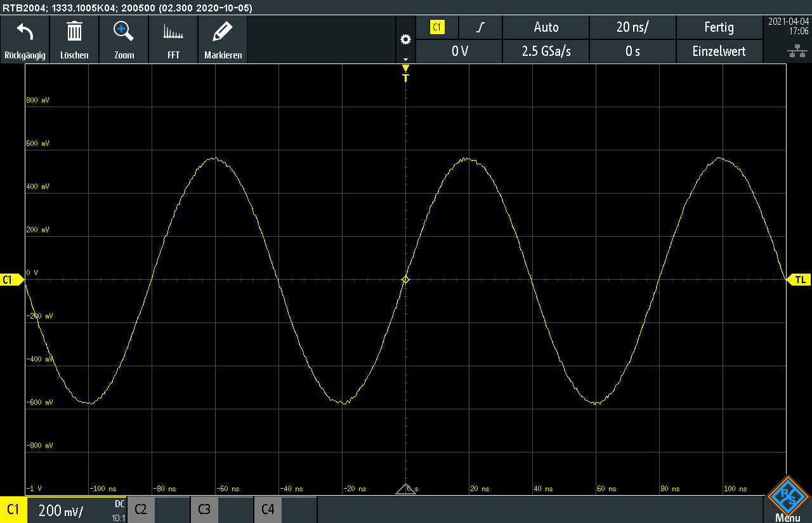Open the 2.5 GSa/s sample rate field
The width and height of the screenshot is (812, 523).
[546, 51]
